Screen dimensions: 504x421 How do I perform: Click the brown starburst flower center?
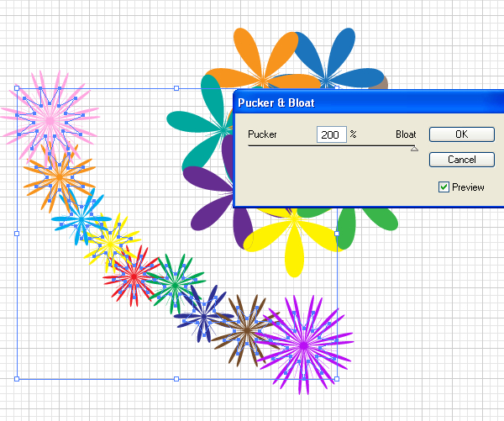(247, 330)
